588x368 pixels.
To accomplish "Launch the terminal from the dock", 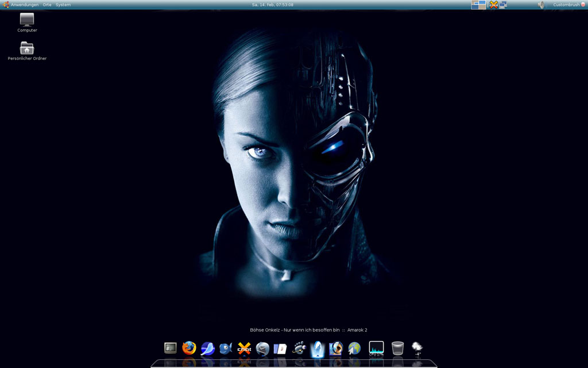I will (x=171, y=348).
